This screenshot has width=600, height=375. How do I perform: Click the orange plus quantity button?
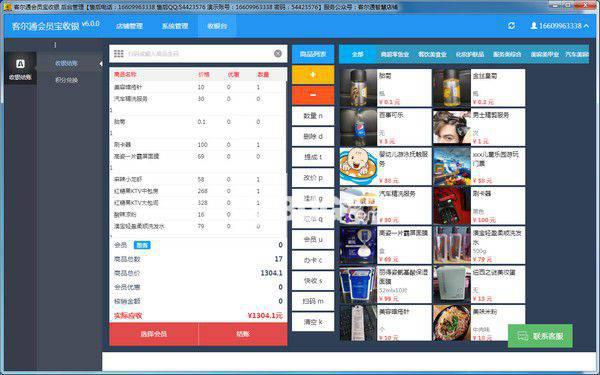(x=313, y=74)
